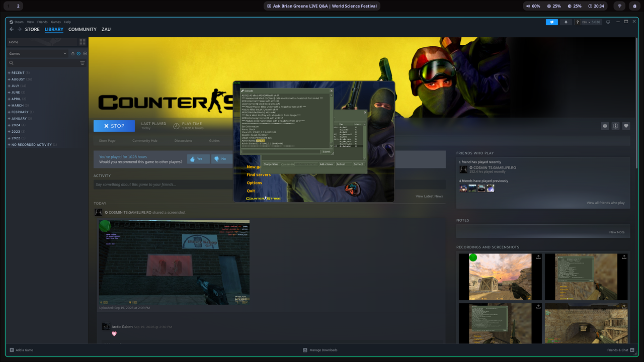
Task: Open the Games menu
Action: click(56, 22)
